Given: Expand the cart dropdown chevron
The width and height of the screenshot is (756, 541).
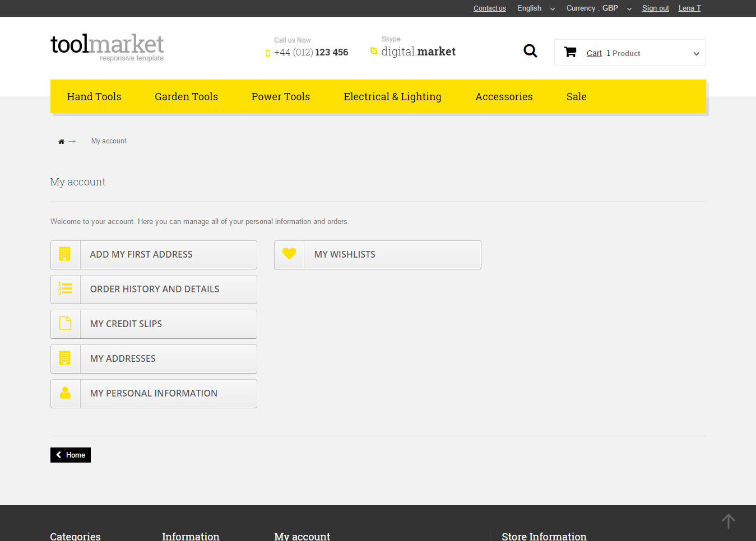Looking at the screenshot, I should point(696,54).
